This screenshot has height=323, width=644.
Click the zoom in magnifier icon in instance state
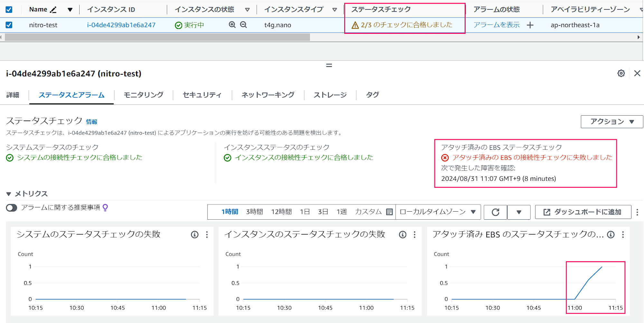232,24
